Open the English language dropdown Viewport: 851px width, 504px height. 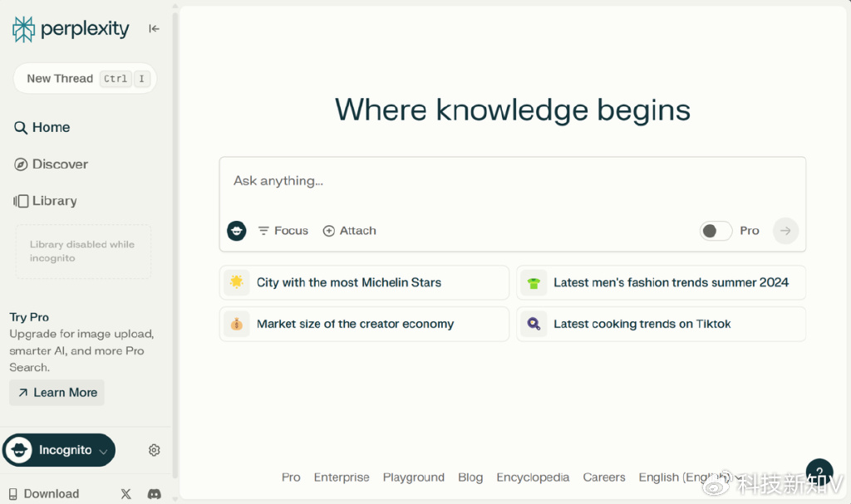click(689, 477)
